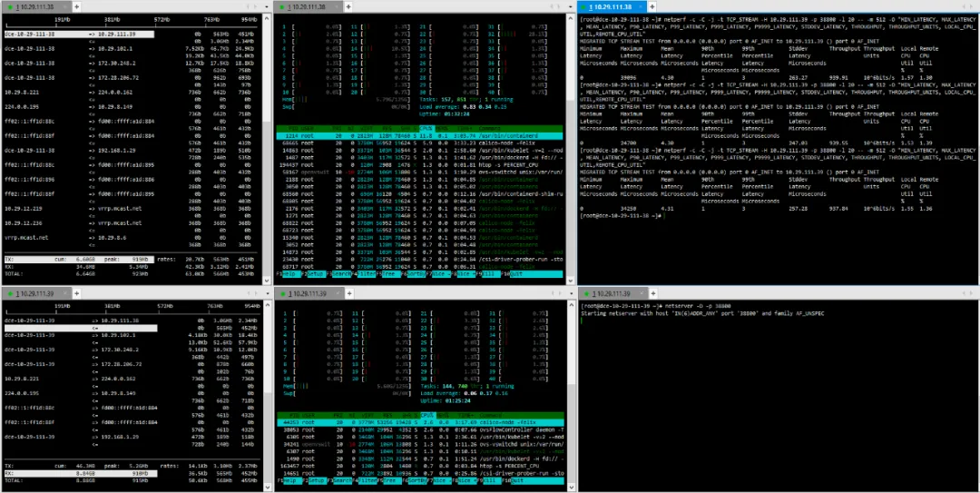Click the highlighted 10.29.111.39 row in the top iftop
This screenshot has height=493, width=980.
(x=78, y=34)
